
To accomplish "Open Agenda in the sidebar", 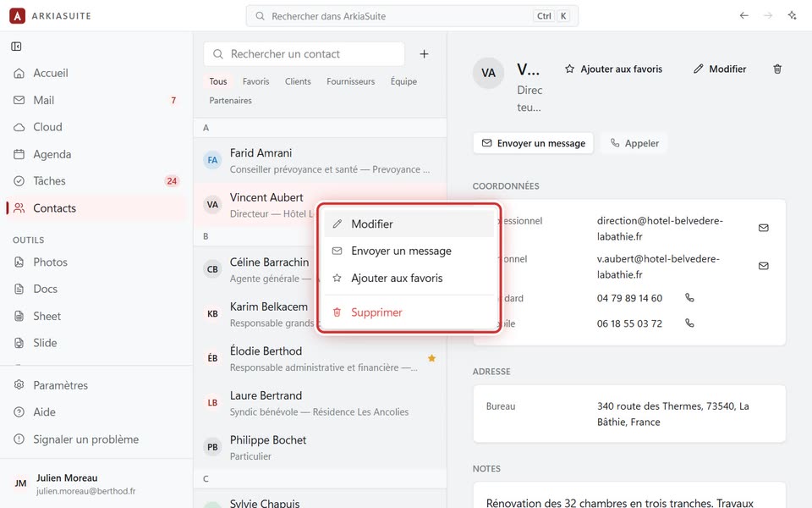I will click(96, 154).
